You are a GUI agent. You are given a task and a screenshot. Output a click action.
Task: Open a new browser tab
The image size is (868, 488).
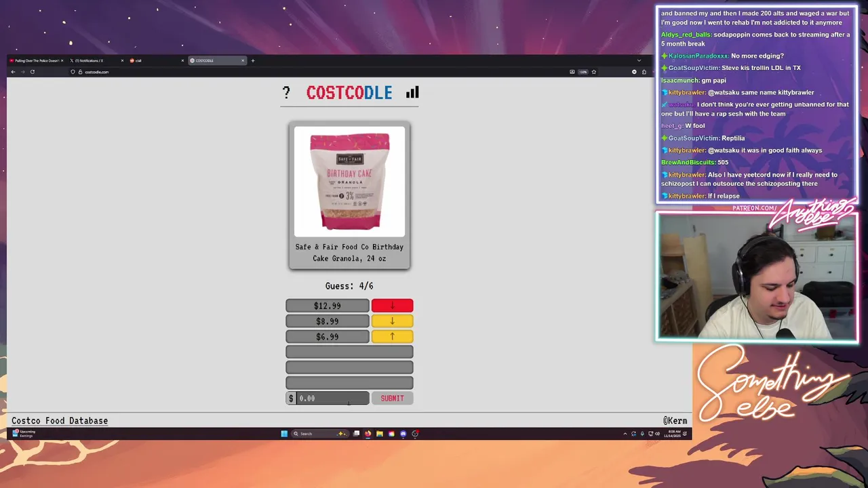pos(253,60)
